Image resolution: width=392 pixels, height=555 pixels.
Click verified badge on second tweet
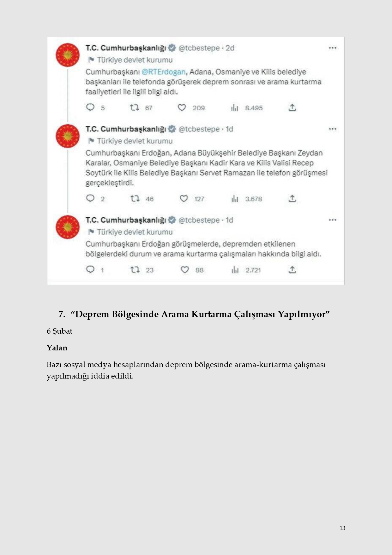(172, 129)
